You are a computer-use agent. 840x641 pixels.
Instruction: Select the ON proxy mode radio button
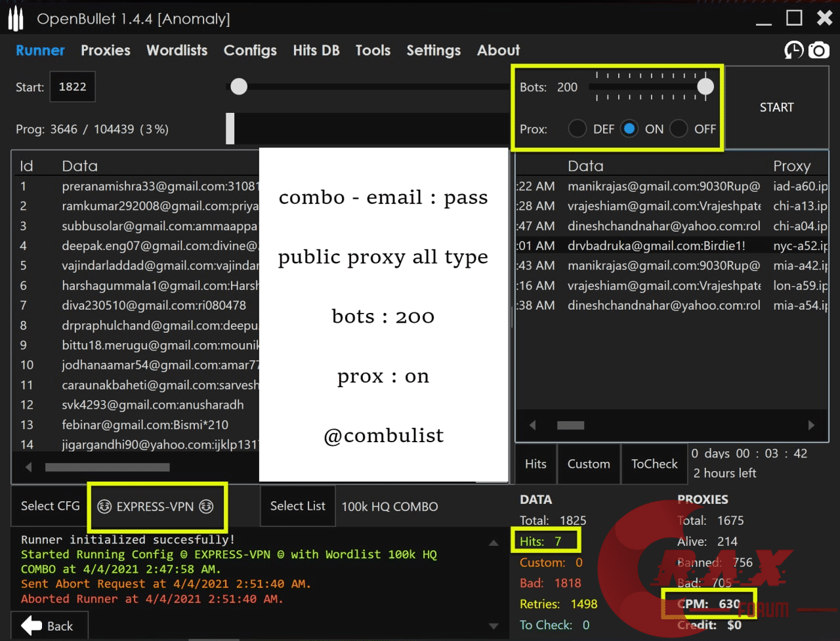click(x=629, y=129)
